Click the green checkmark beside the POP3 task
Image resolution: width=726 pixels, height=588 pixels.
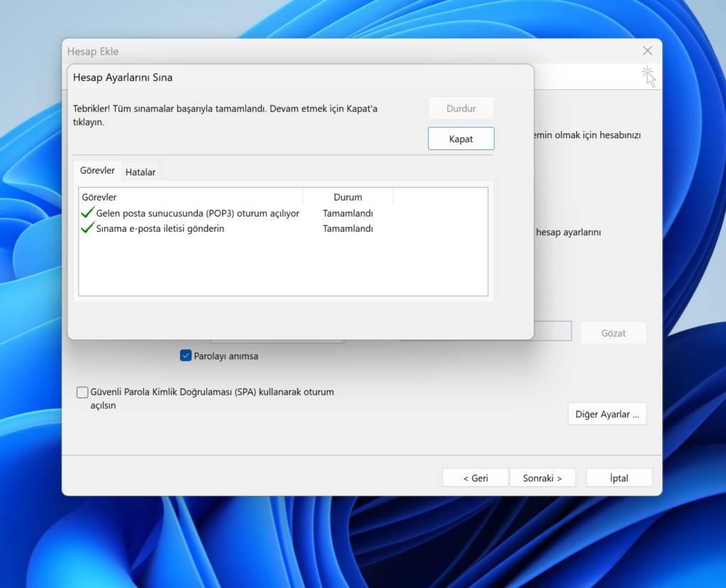pyautogui.click(x=88, y=213)
